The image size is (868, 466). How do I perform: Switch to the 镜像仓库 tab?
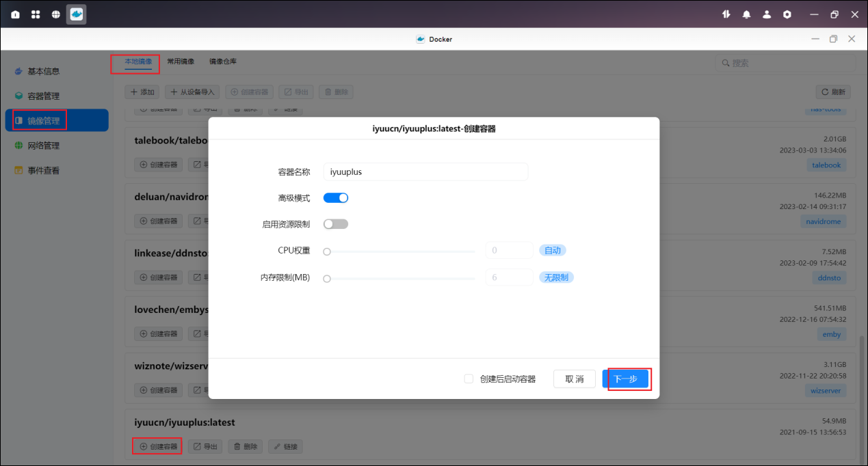click(x=223, y=61)
